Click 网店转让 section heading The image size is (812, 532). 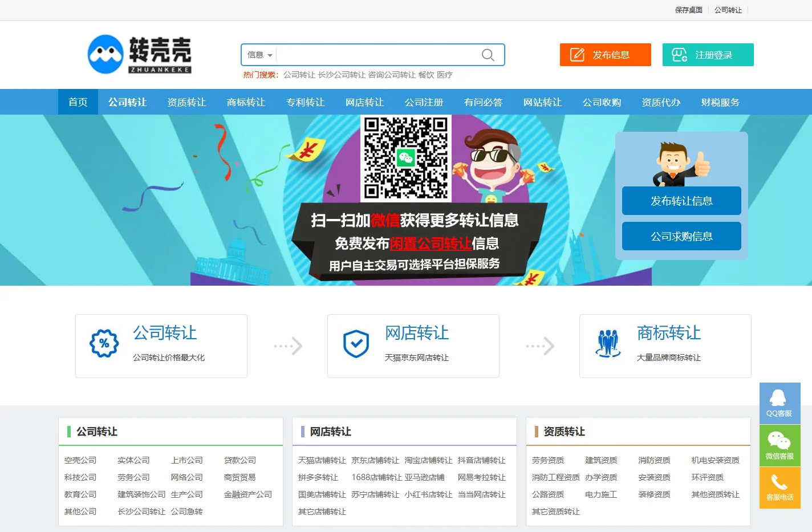tap(331, 432)
